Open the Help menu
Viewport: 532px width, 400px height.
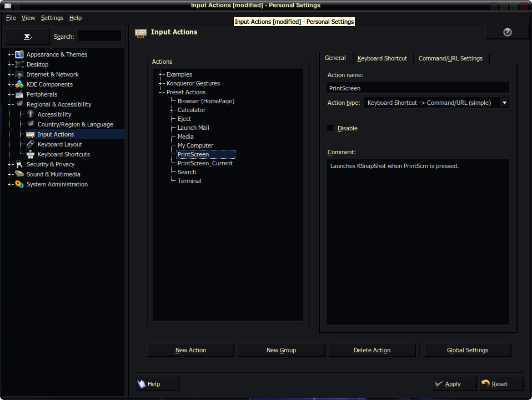coord(76,18)
